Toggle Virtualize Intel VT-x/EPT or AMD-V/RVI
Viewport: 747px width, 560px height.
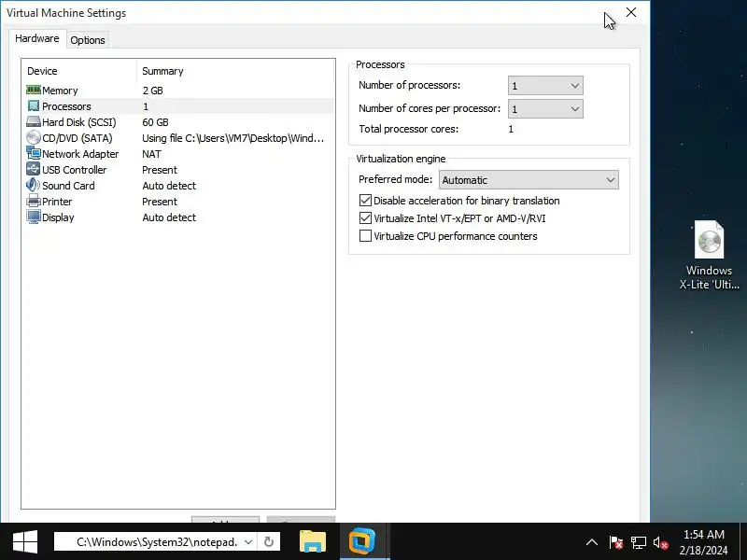click(x=365, y=218)
